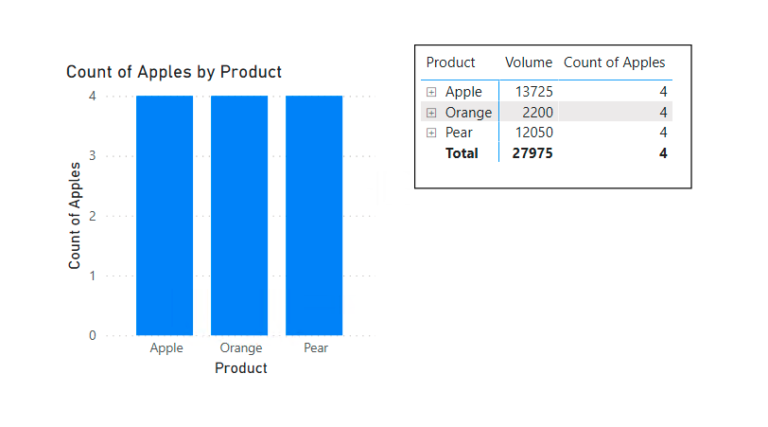Click the Pear label on the x-axis
768x427 pixels.
(316, 348)
